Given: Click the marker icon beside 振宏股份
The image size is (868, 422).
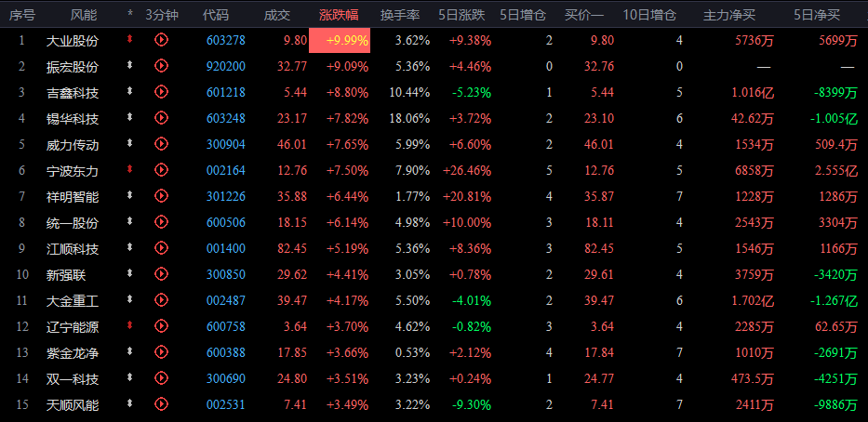Looking at the screenshot, I should (130, 65).
